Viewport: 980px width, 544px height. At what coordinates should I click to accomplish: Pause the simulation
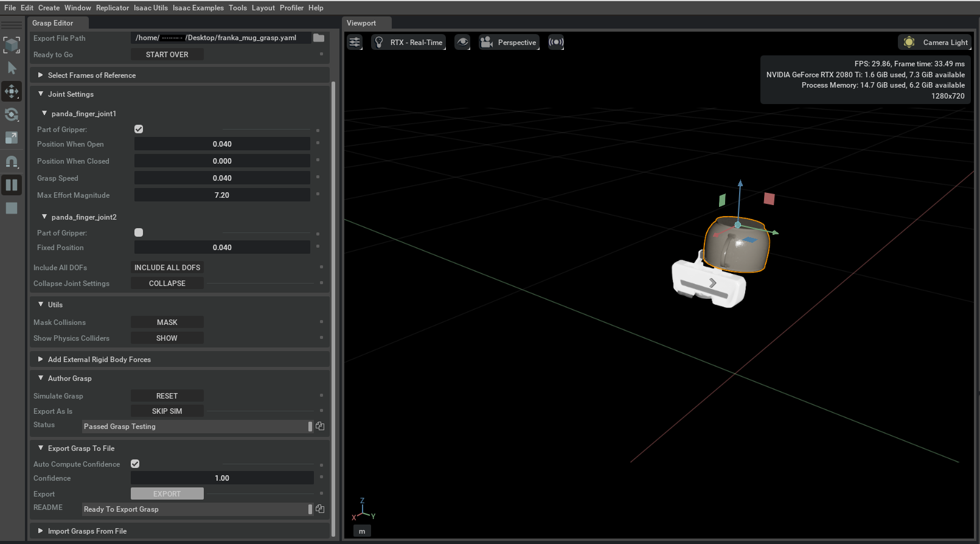point(12,185)
